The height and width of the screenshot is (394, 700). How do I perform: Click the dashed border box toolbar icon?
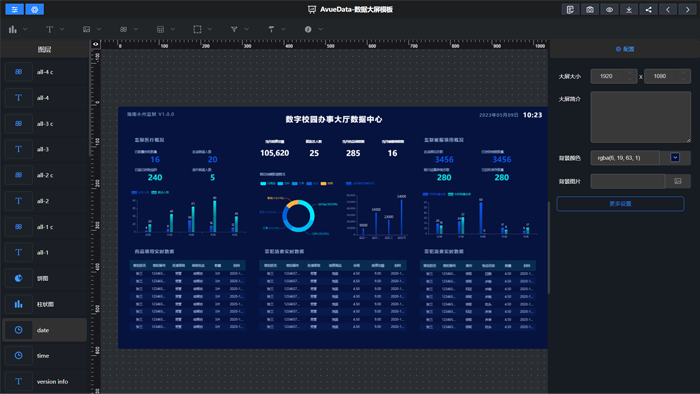[197, 29]
